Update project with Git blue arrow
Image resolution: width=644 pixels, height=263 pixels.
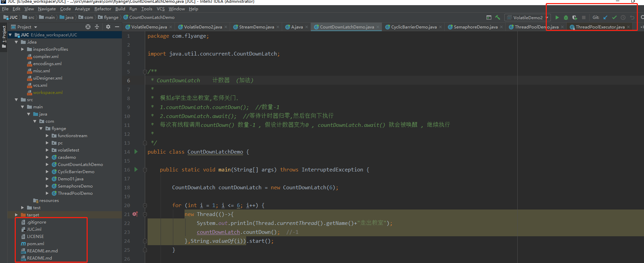tap(605, 17)
